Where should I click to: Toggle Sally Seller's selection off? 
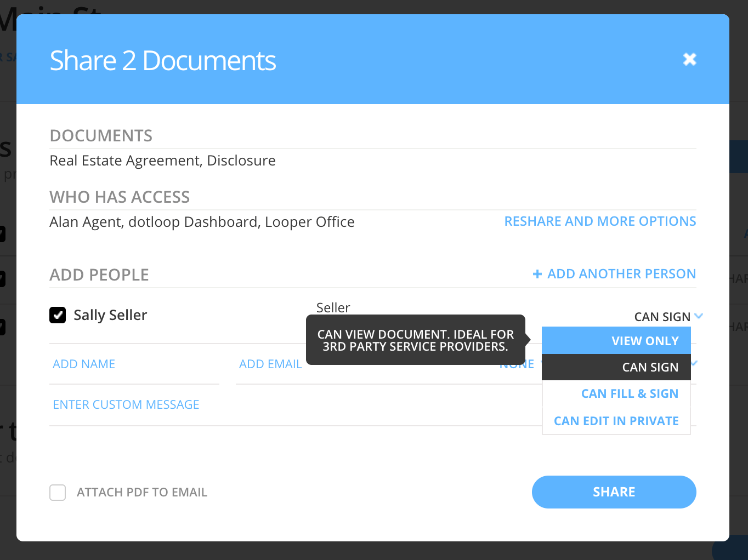tap(58, 315)
